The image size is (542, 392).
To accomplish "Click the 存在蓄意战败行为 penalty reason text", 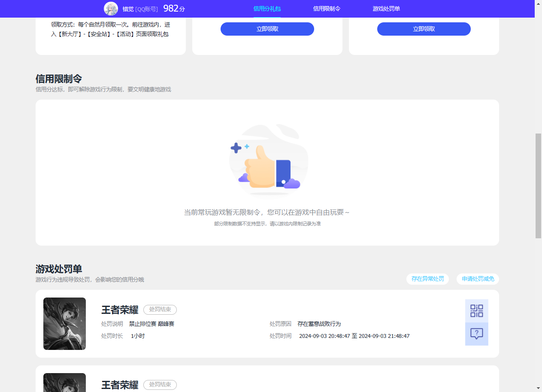I will pyautogui.click(x=319, y=324).
